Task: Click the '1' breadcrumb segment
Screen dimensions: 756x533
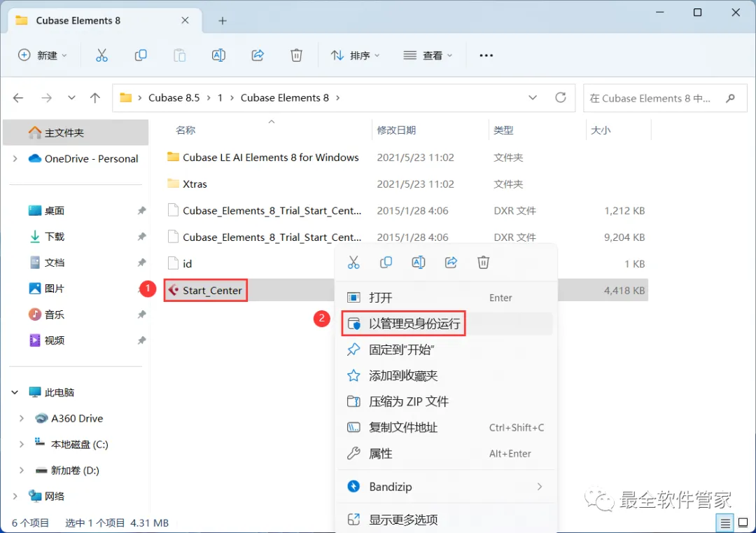Action: coord(220,98)
